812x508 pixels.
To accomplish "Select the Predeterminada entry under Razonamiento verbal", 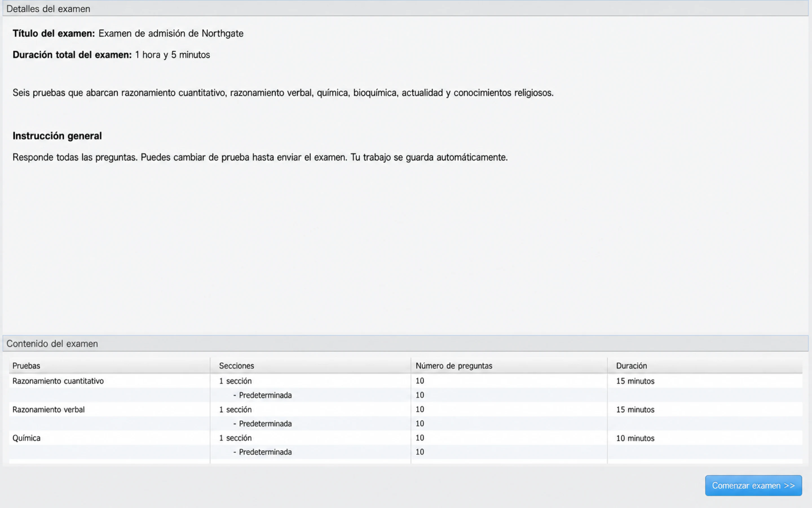I will 262,424.
